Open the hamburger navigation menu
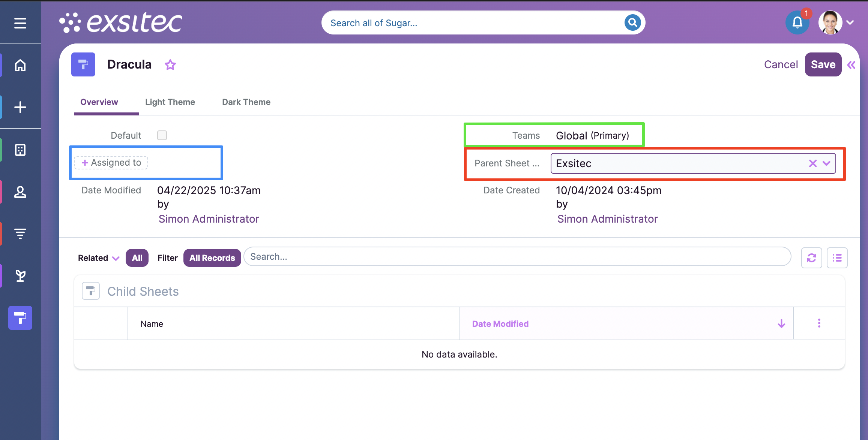The image size is (868, 440). click(x=20, y=23)
